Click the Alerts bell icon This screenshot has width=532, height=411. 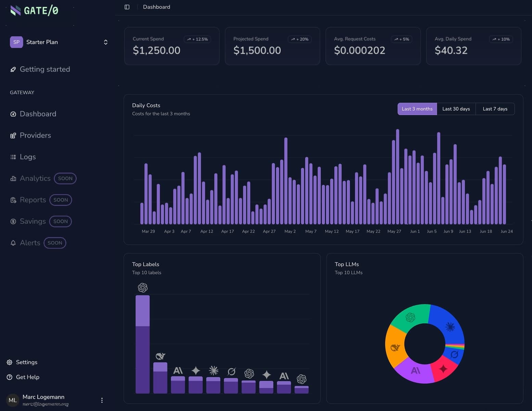click(x=13, y=243)
